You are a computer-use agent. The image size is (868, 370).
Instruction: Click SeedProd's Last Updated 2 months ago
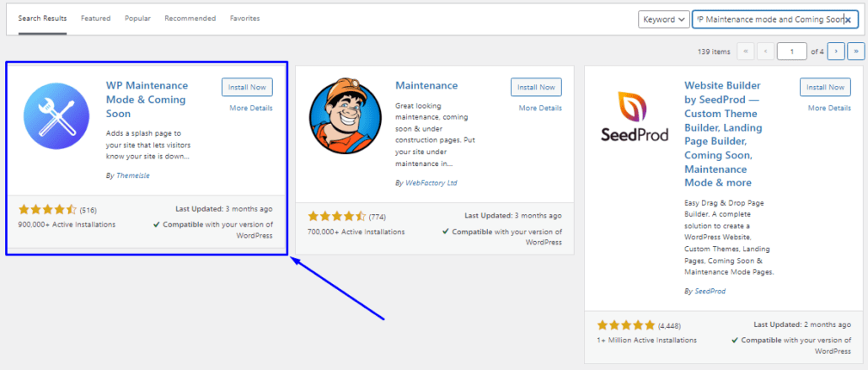point(802,324)
